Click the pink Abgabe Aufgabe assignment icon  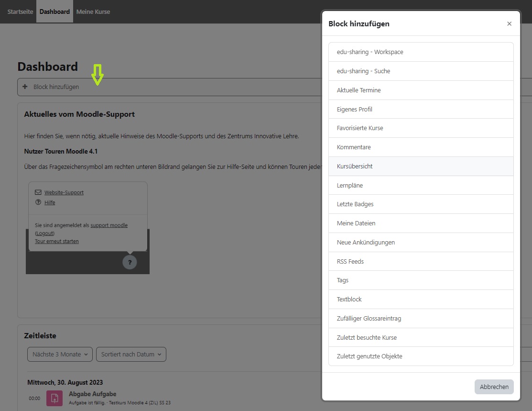[x=54, y=398]
